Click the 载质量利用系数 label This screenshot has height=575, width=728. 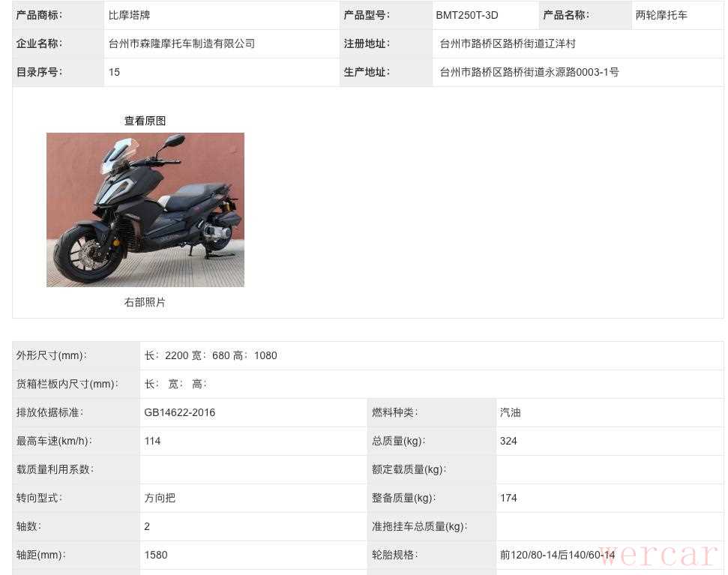[x=55, y=469]
